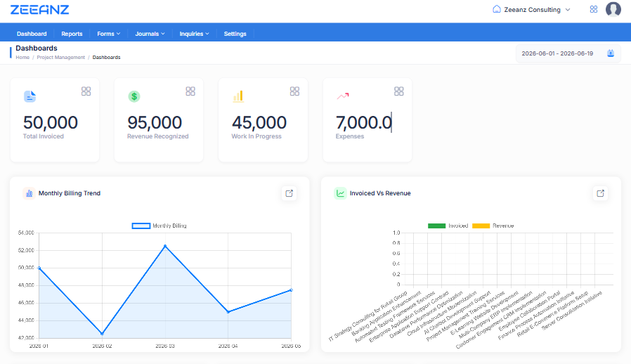Toggle the Invoiced legend series
631x364 pixels.
coord(448,226)
